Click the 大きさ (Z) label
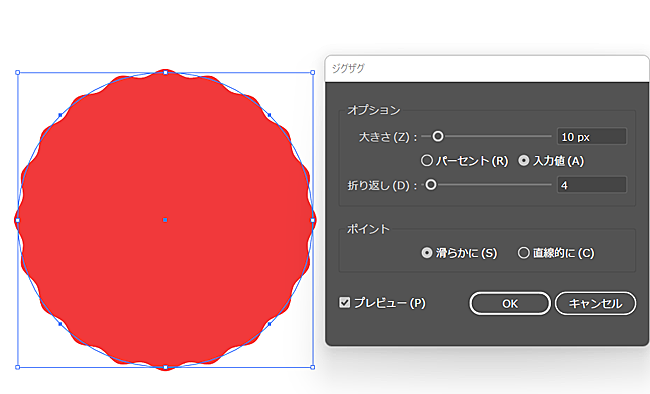This screenshot has height=394, width=650. point(388,137)
